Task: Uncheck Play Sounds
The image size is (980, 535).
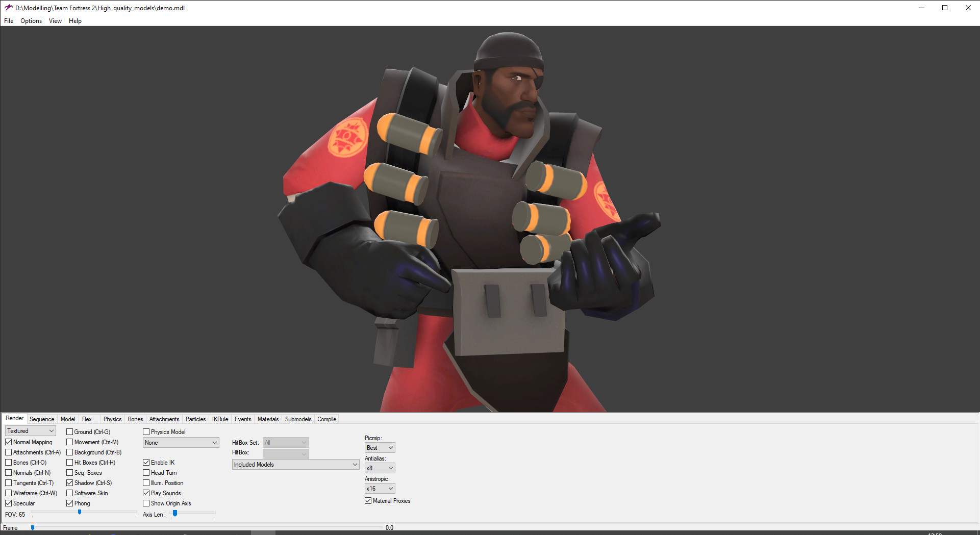Action: (146, 493)
